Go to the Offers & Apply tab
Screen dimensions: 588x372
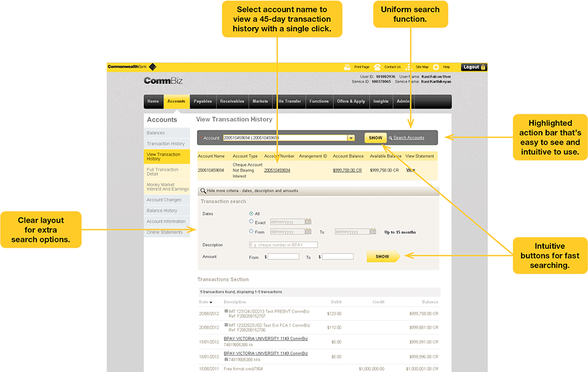351,101
